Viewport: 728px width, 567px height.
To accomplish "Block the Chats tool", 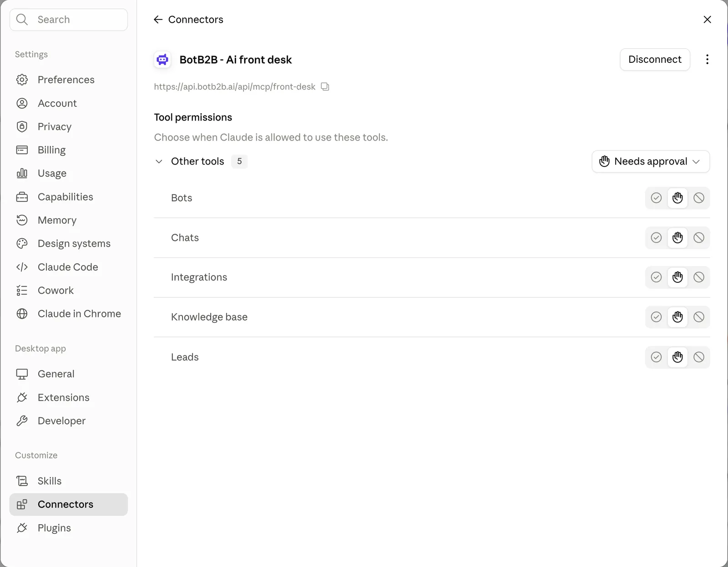I will [699, 237].
